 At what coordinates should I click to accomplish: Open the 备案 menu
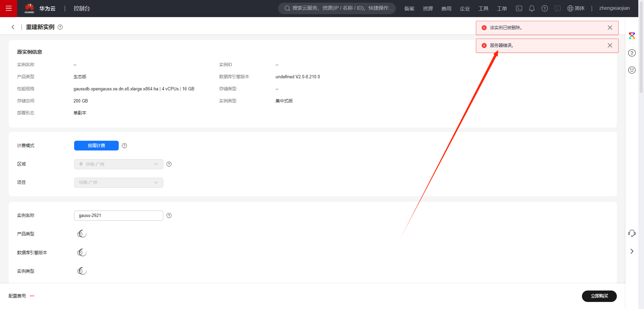pyautogui.click(x=409, y=8)
